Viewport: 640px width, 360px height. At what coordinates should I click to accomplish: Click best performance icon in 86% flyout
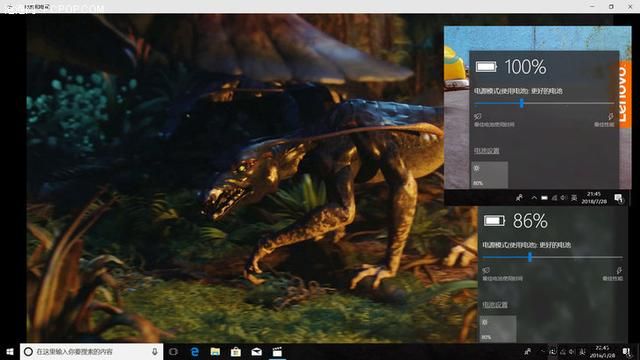[619, 270]
